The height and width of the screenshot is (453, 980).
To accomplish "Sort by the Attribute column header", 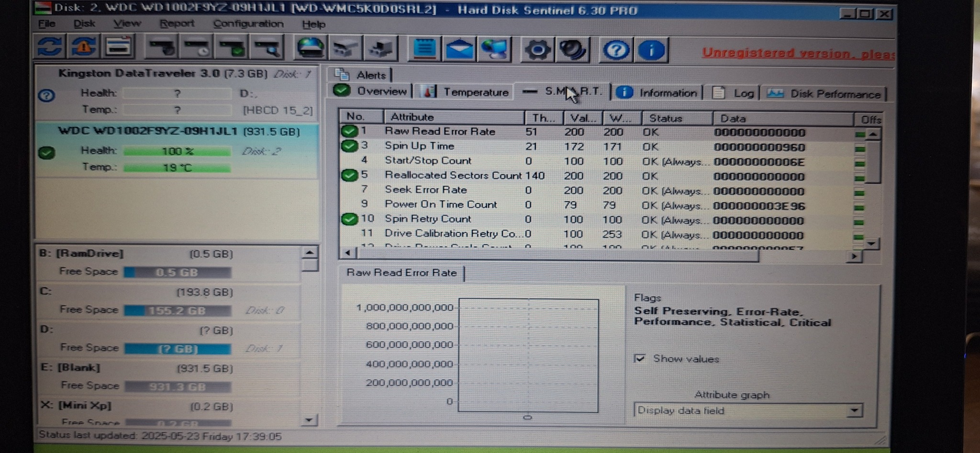I will click(454, 117).
